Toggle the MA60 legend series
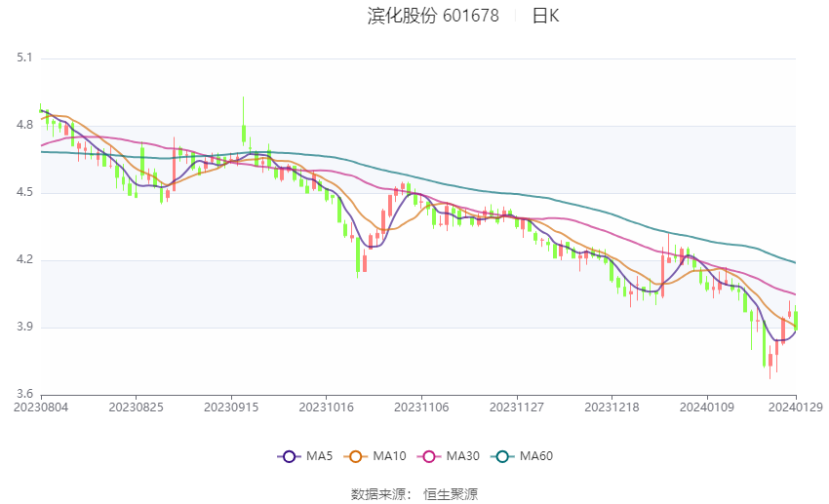 pos(522,456)
